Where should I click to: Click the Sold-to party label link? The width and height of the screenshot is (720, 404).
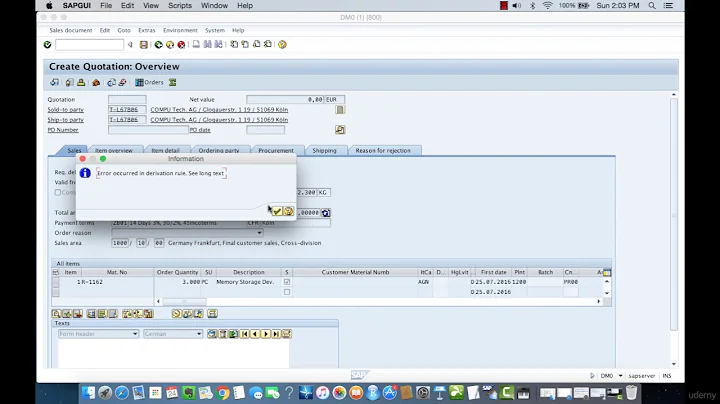[66, 110]
